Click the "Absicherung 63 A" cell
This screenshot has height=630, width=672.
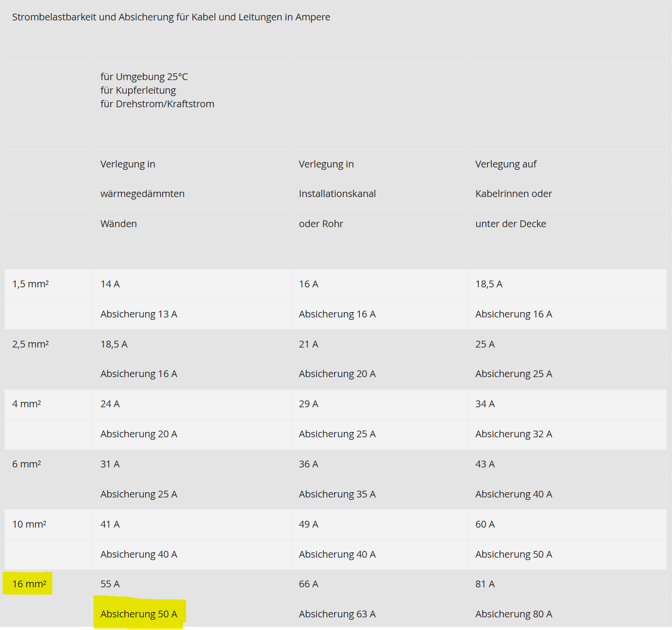pos(337,614)
